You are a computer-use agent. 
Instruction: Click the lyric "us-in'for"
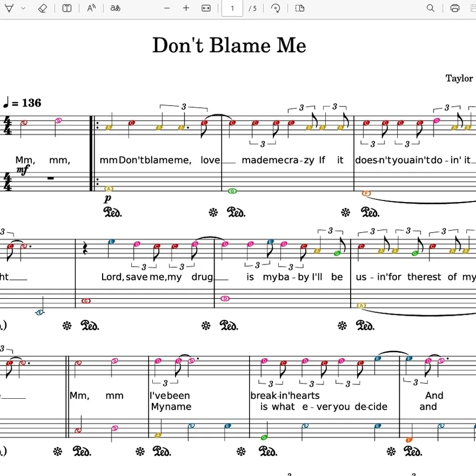point(379,277)
